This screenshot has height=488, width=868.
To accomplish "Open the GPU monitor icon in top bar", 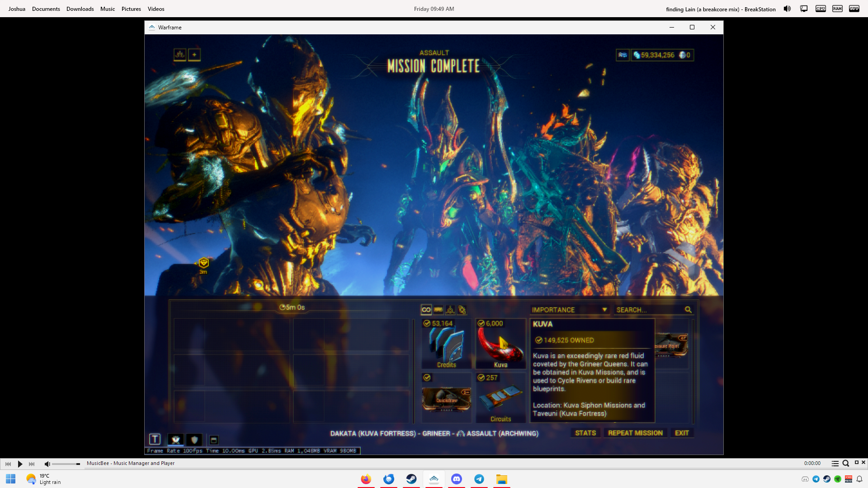I will [854, 9].
